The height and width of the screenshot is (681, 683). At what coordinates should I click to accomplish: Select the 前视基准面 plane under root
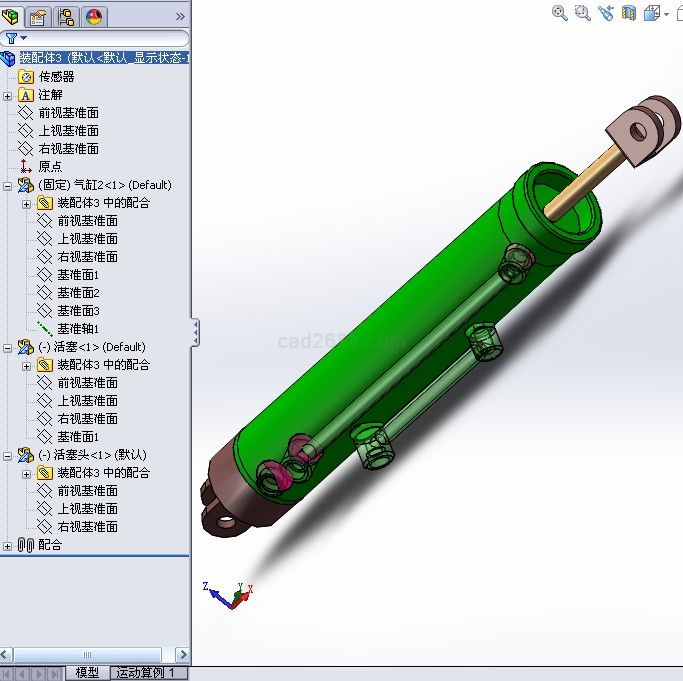tap(68, 113)
